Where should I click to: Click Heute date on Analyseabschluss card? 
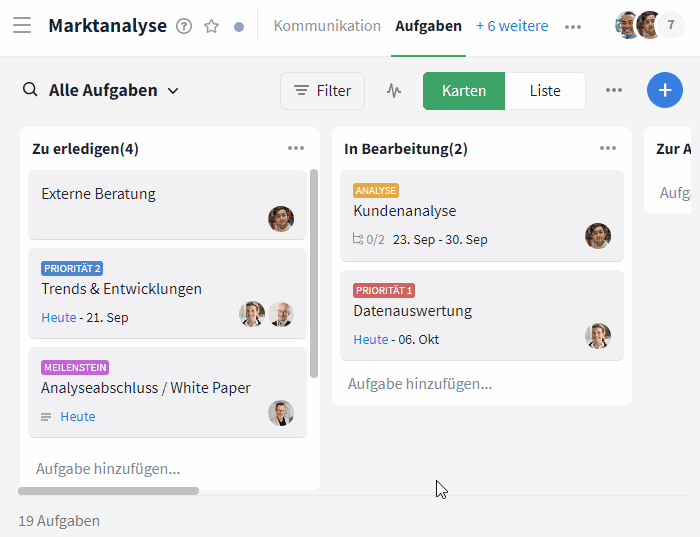click(78, 416)
